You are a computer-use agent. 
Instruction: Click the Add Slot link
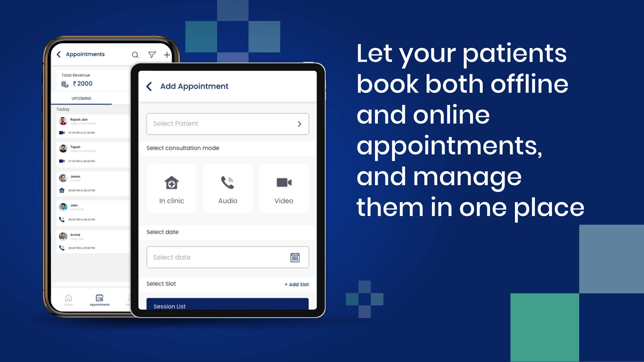pyautogui.click(x=296, y=284)
